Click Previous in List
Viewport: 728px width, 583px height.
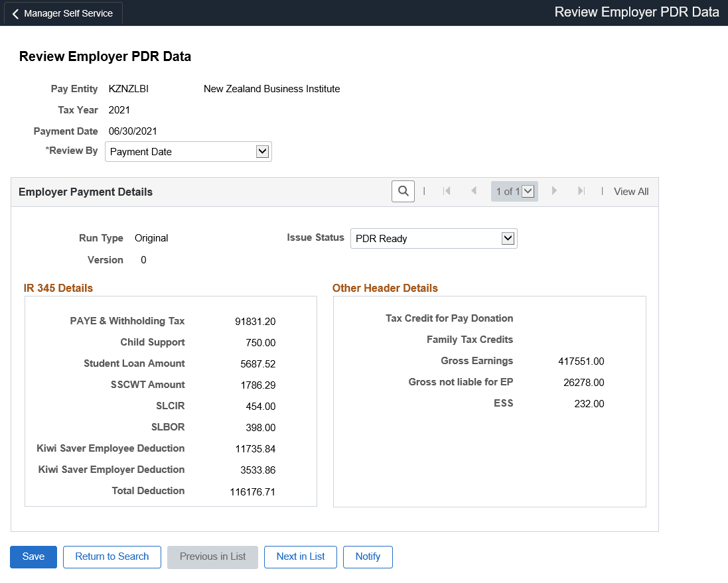pos(212,557)
